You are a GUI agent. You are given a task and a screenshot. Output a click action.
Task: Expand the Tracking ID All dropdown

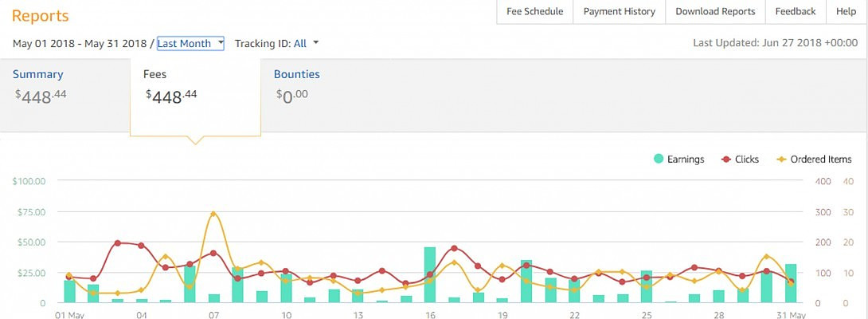click(307, 44)
